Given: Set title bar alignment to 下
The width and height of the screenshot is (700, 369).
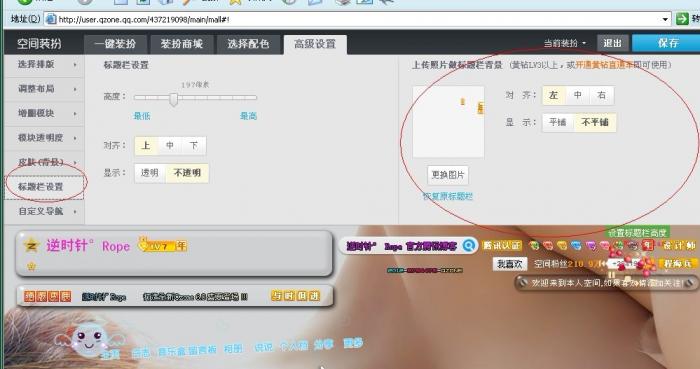Looking at the screenshot, I should pyautogui.click(x=194, y=146).
